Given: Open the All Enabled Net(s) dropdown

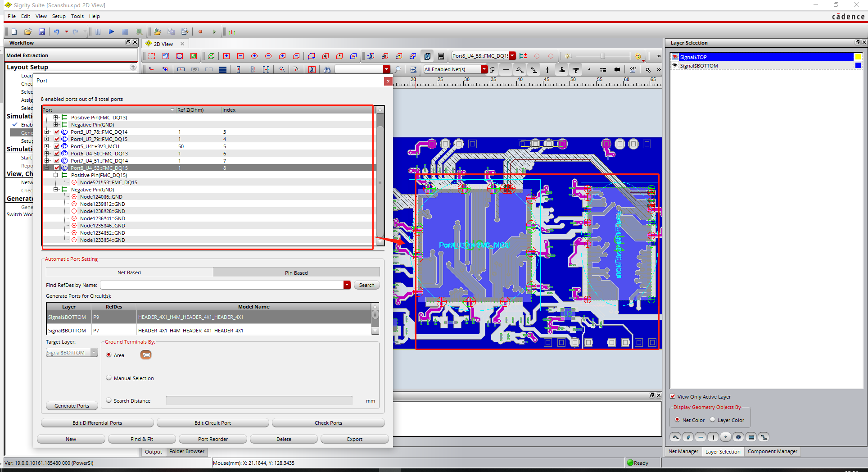Looking at the screenshot, I should click(x=484, y=69).
